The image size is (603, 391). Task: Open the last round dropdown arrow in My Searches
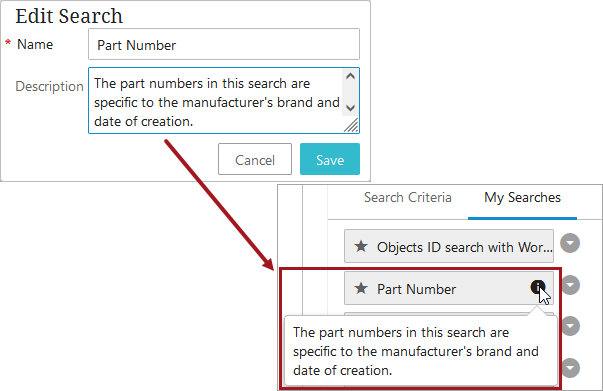tap(570, 368)
